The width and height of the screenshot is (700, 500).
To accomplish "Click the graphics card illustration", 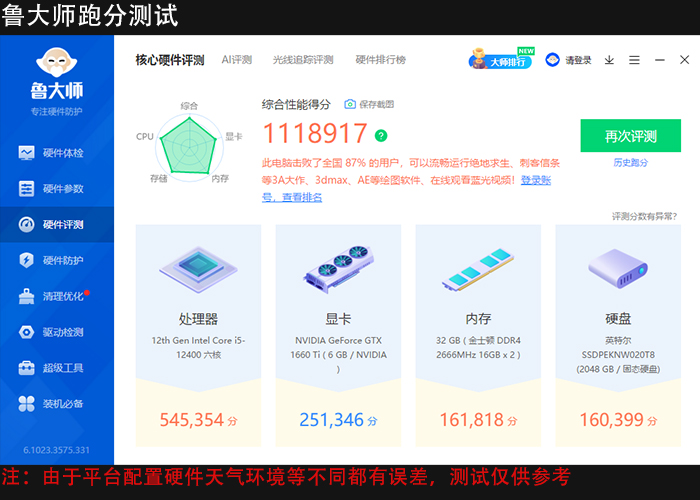I will point(338,269).
